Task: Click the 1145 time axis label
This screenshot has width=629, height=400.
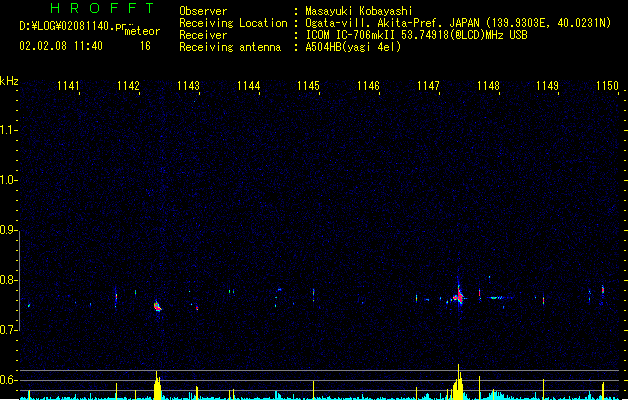Action: tap(308, 86)
